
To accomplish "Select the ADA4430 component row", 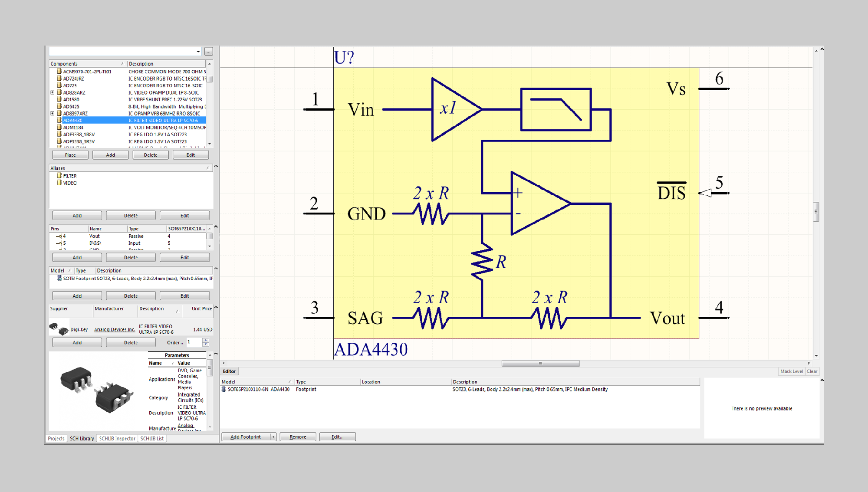I will tap(127, 120).
